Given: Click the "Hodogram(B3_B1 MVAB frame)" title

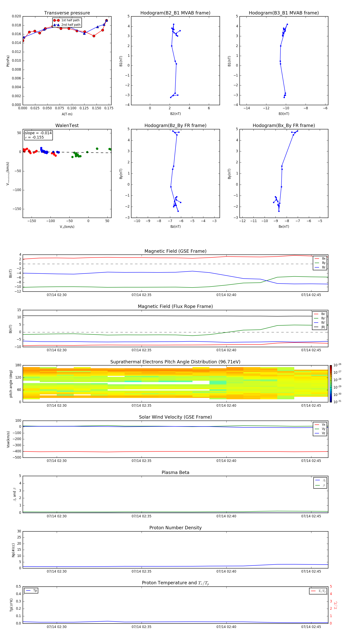Looking at the screenshot, I should tap(284, 13).
